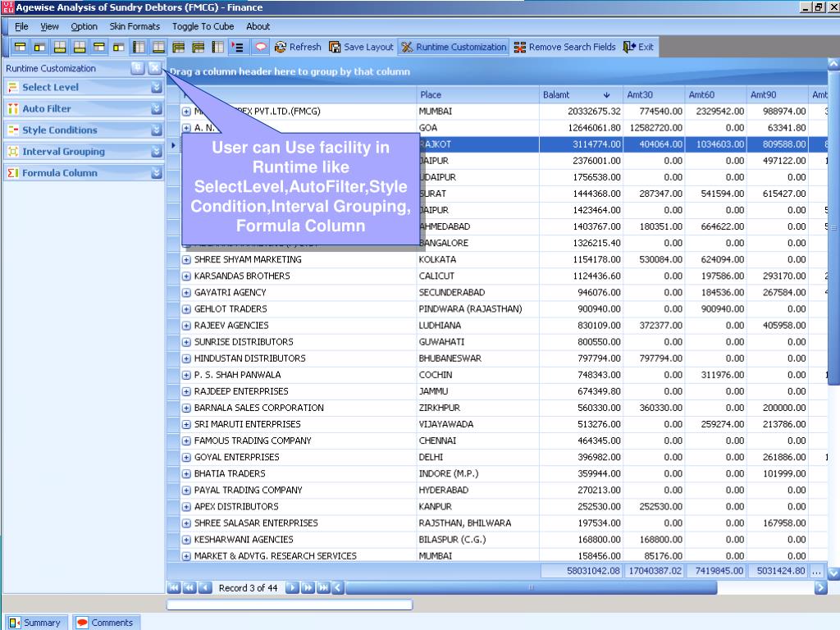
Task: Switch to the Summary tab
Action: click(x=36, y=623)
